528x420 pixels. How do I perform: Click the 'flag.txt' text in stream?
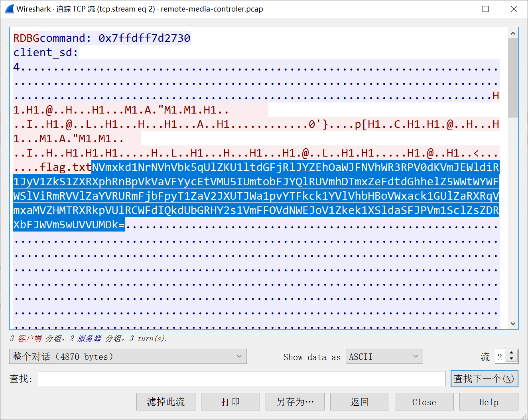tap(65, 167)
